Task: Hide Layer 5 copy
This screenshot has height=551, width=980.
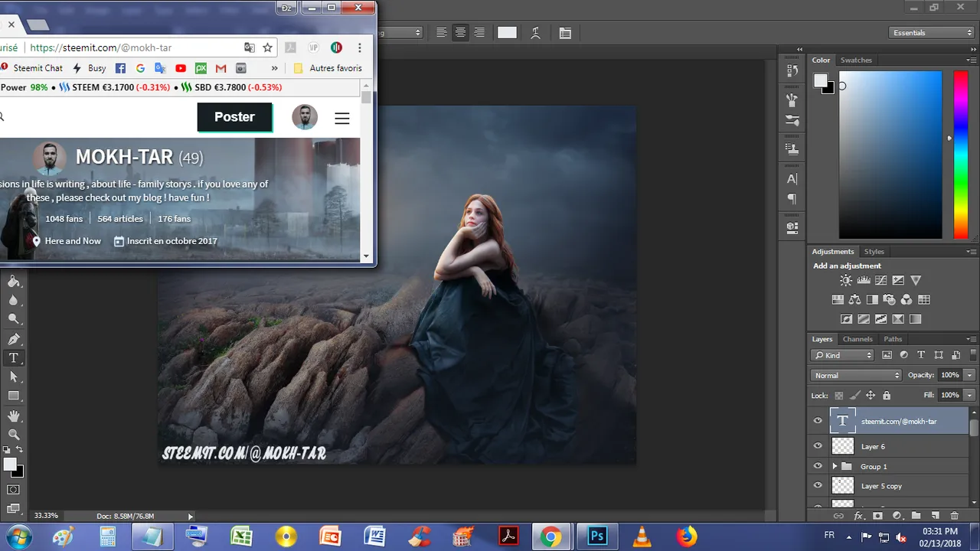Action: pos(818,486)
